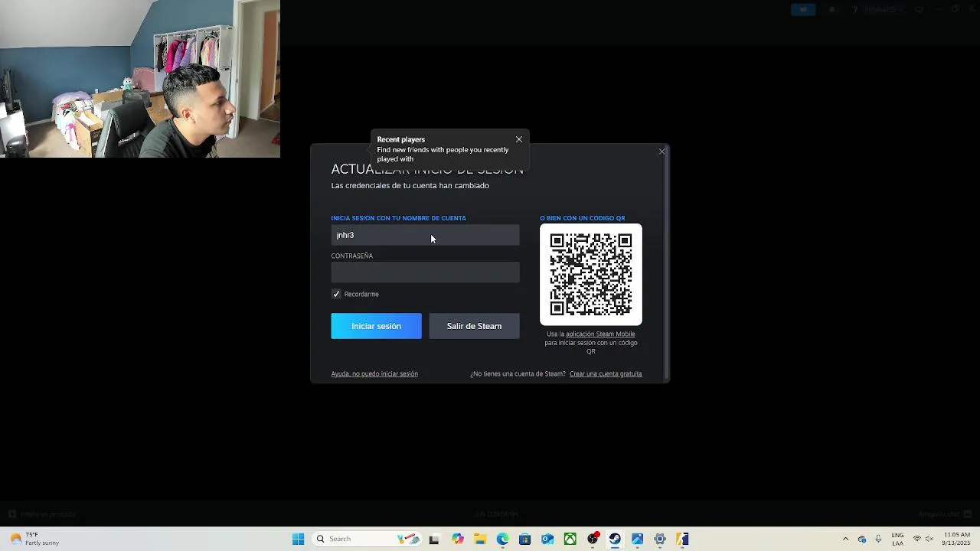Click the taskbar Search box
The width and height of the screenshot is (980, 551).
(367, 539)
